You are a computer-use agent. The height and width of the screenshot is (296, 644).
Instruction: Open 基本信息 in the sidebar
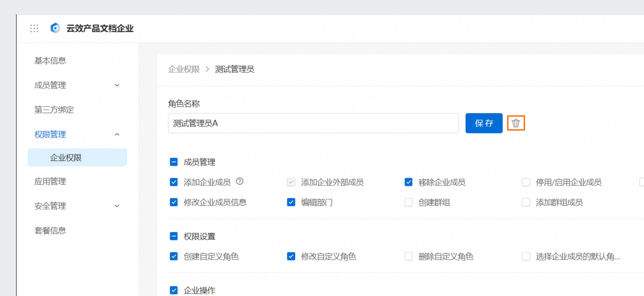pyautogui.click(x=50, y=61)
